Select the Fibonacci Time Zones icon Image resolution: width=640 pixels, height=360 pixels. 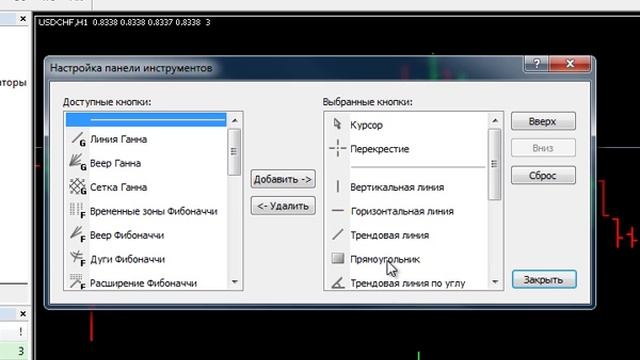[x=78, y=211]
